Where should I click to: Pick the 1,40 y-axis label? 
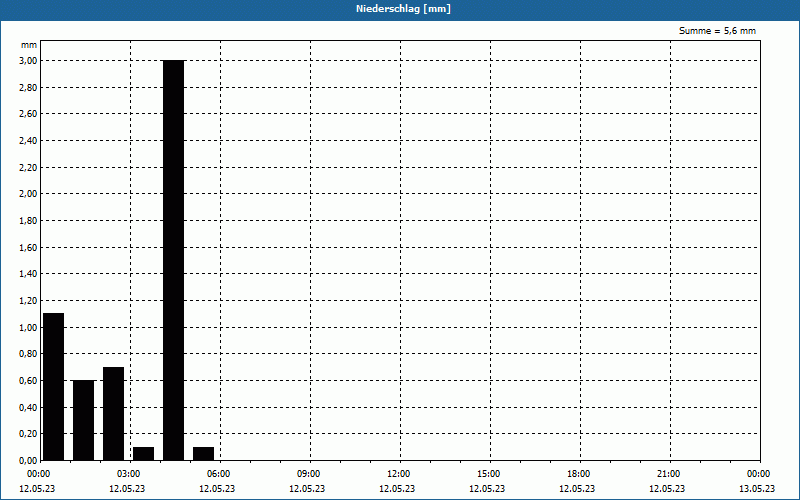(x=28, y=274)
